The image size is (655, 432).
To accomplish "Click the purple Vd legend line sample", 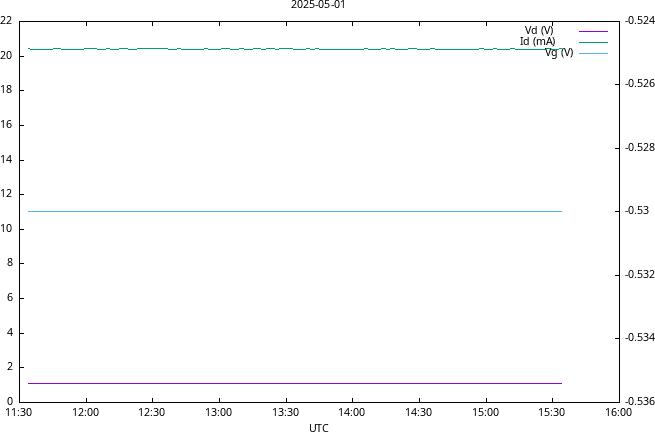I will click(593, 31).
